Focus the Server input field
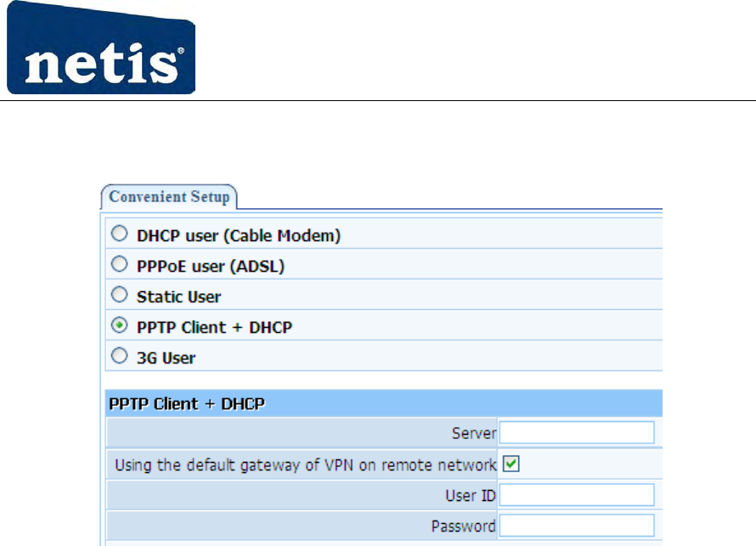 576,433
